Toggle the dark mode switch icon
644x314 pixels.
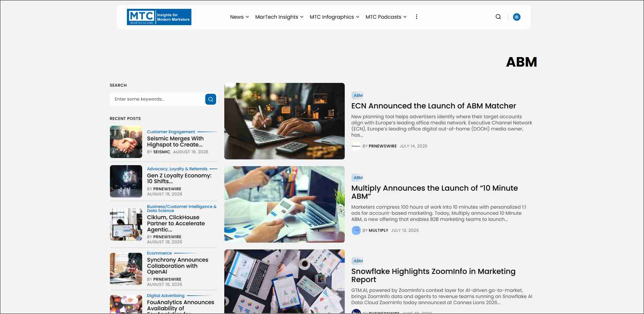point(517,17)
